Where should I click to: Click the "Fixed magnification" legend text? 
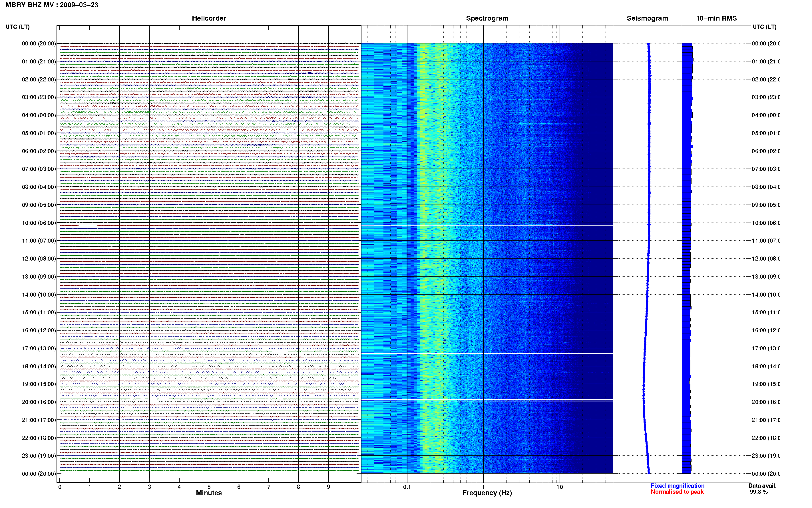click(678, 486)
